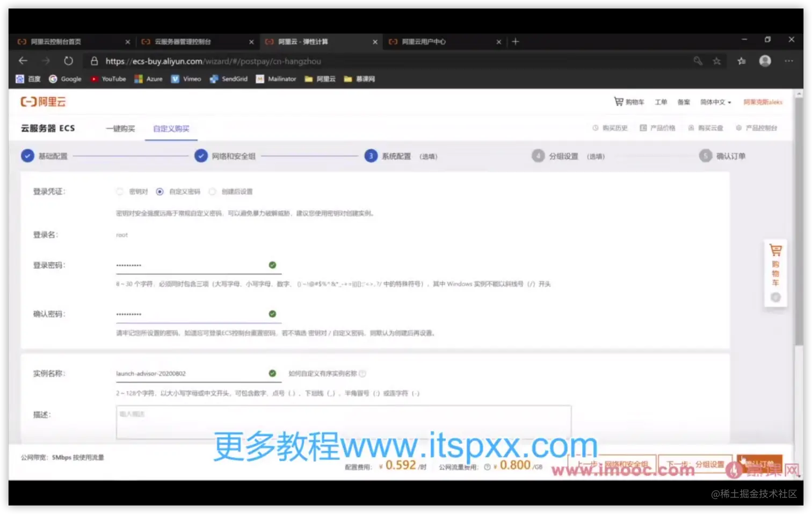Open a new browser tab
The width and height of the screenshot is (812, 514).
(x=515, y=41)
